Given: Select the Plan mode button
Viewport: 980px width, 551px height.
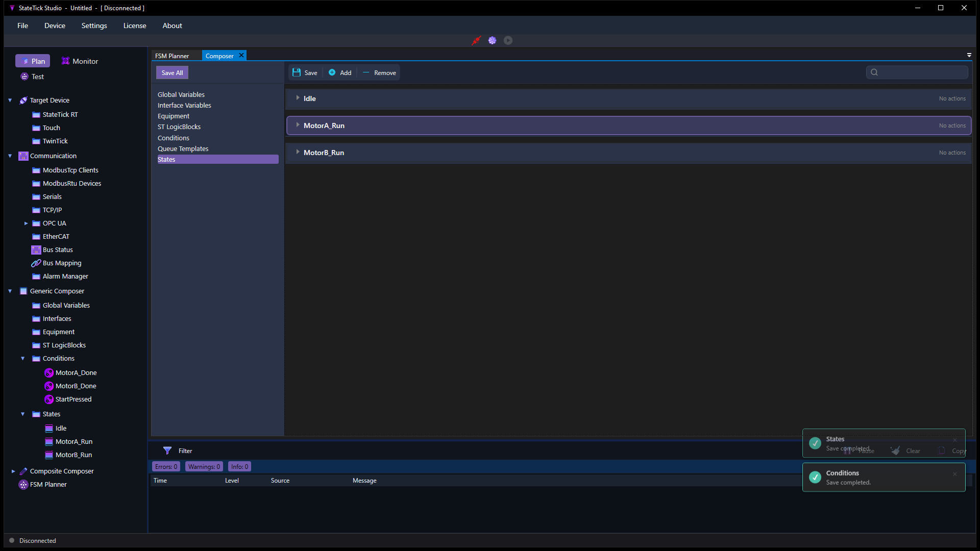Looking at the screenshot, I should point(33,61).
